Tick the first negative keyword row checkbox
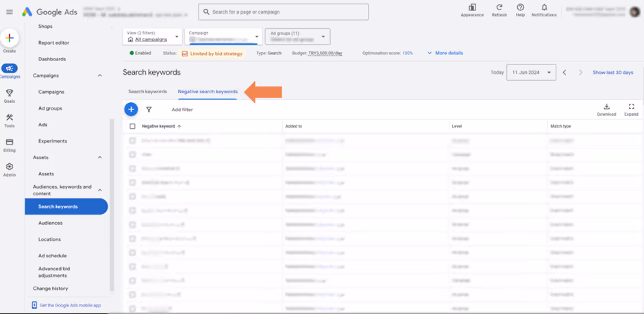The height and width of the screenshot is (314, 644). click(x=132, y=141)
